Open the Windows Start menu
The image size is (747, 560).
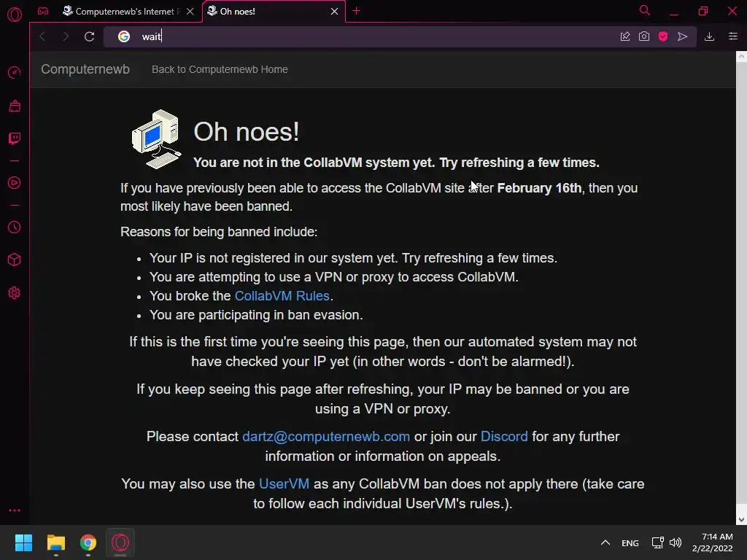pos(23,542)
